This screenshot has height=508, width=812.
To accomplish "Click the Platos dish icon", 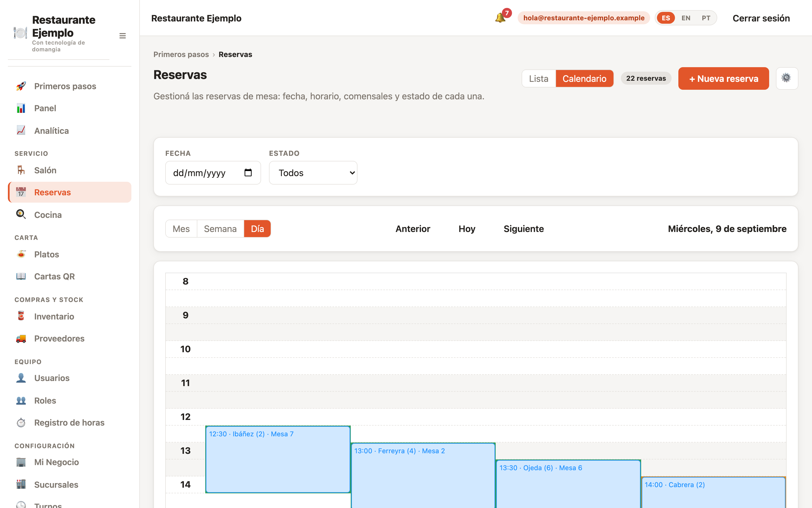I will point(21,254).
